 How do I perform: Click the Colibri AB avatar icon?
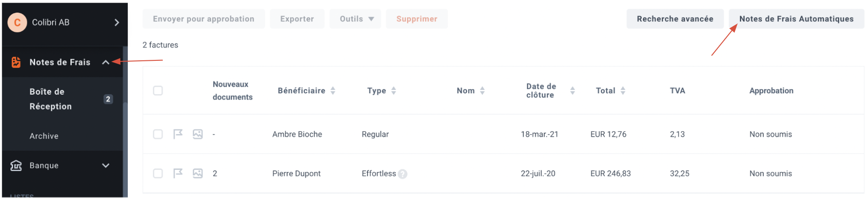(17, 23)
